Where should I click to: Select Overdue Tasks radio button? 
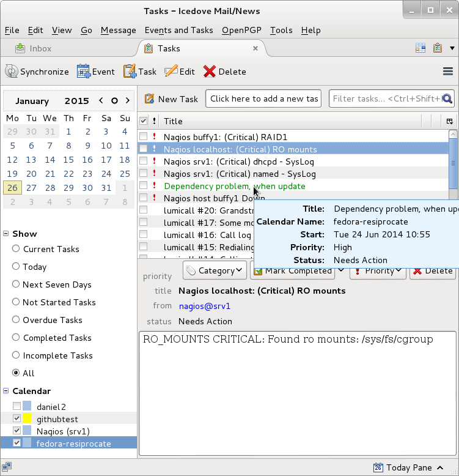tap(16, 319)
